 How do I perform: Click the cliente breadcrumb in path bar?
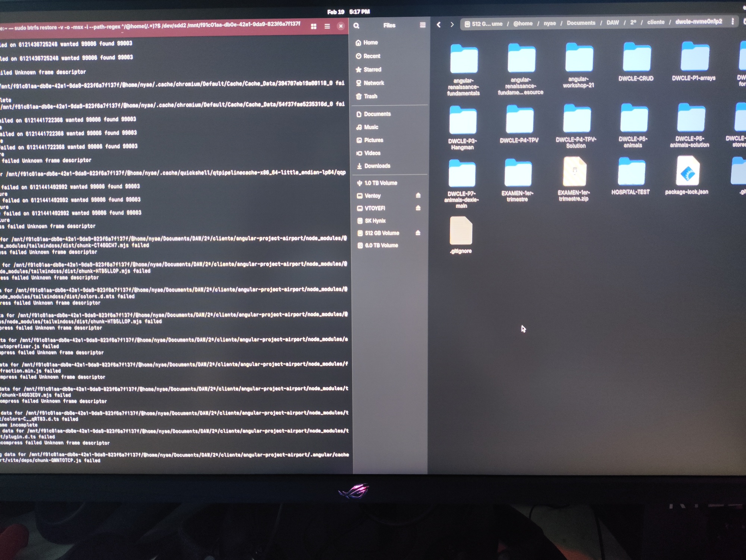point(656,22)
